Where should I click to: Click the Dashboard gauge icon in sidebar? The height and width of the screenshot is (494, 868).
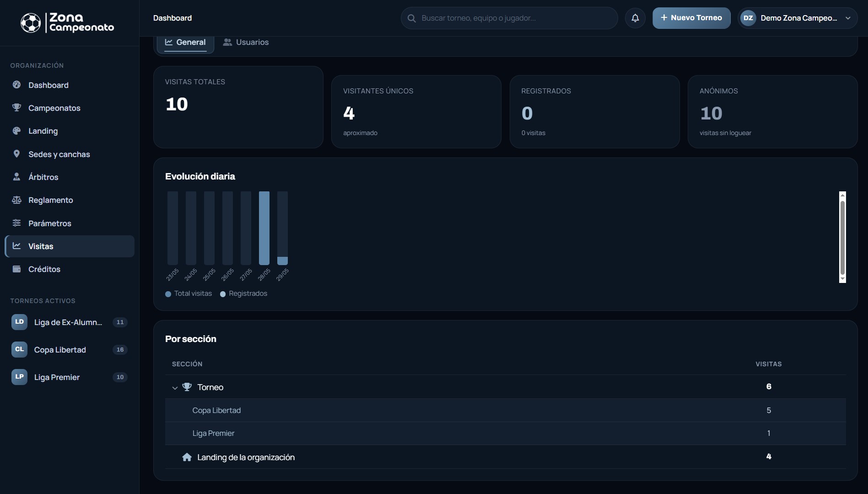(17, 85)
